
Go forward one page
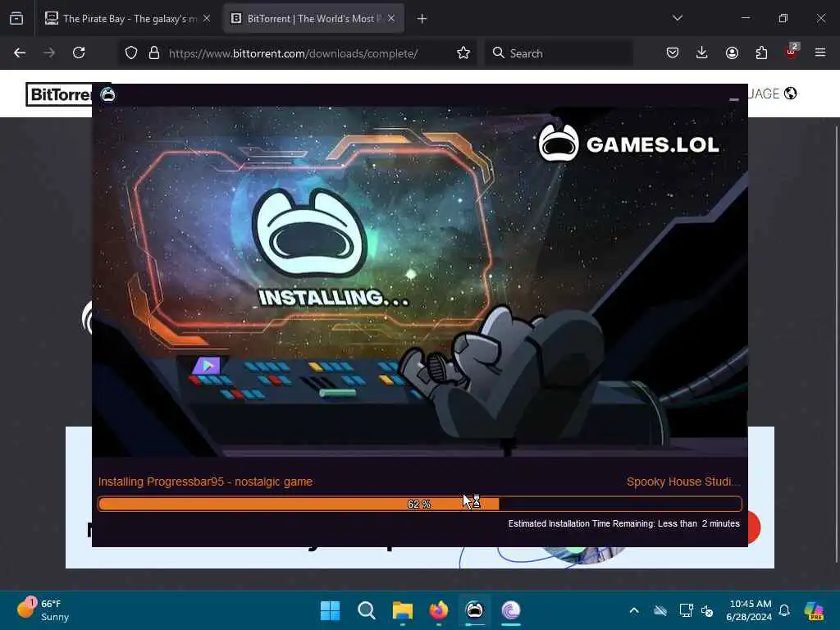tap(49, 52)
